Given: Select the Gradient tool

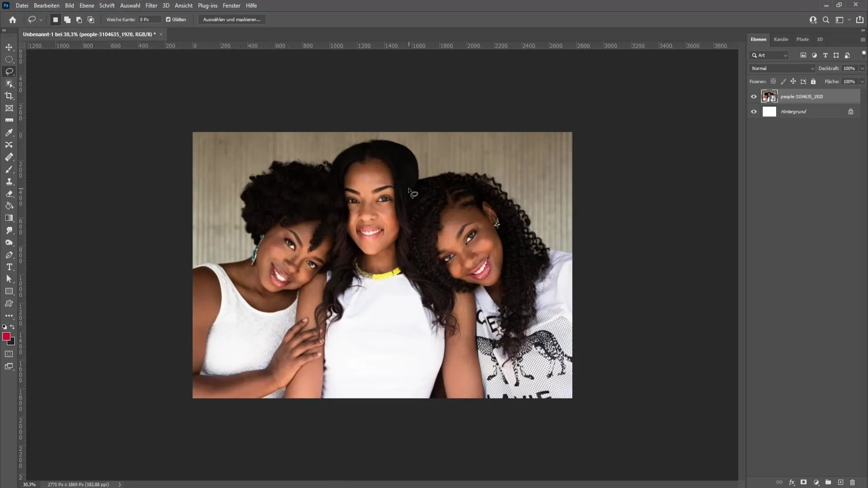Looking at the screenshot, I should point(9,217).
